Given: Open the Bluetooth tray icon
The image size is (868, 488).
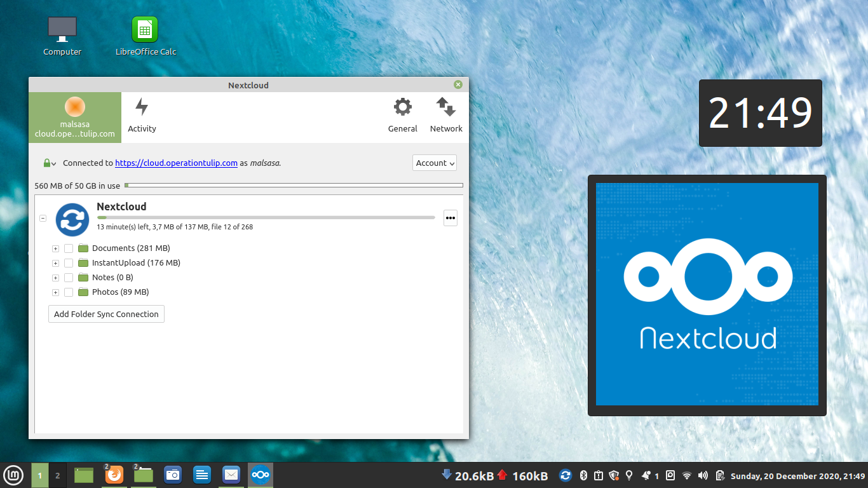Looking at the screenshot, I should point(583,475).
